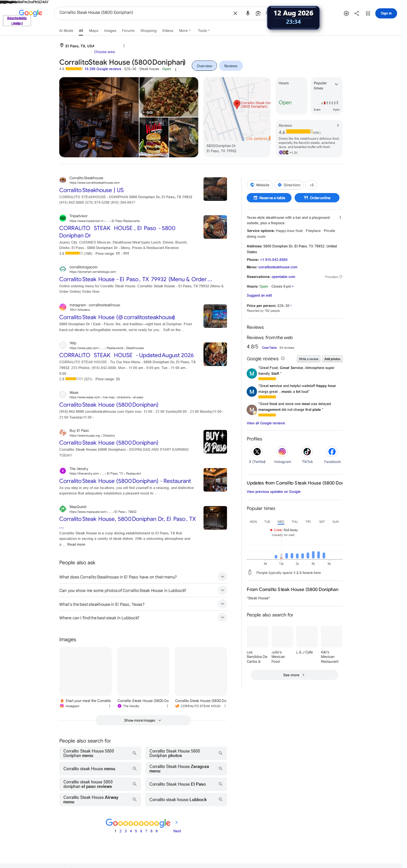Click Suggest an edit link
This screenshot has width=407, height=868.
point(259,296)
